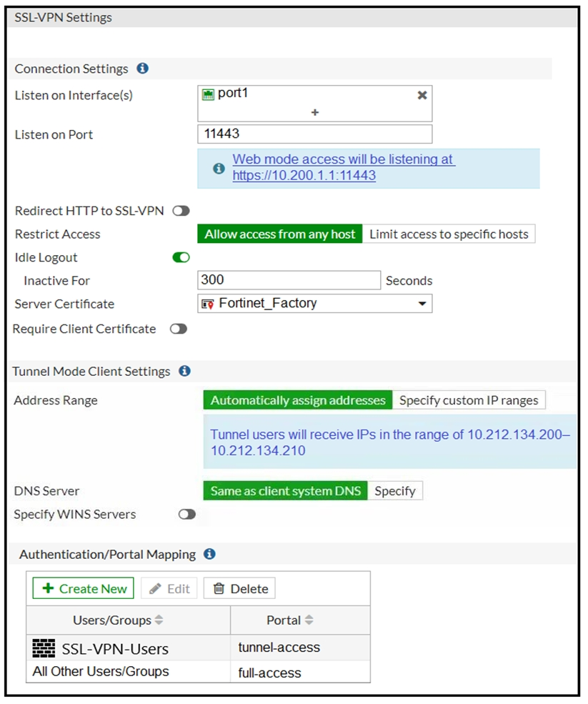Open web mode access URL link

(x=344, y=167)
